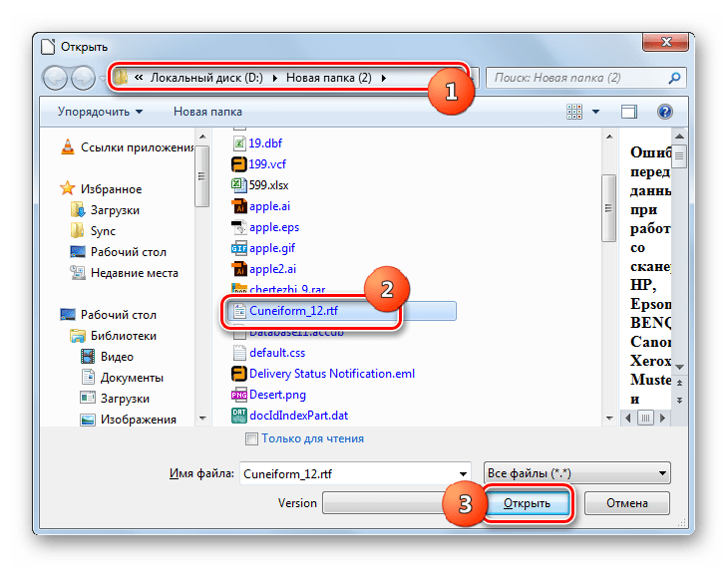Click the file list vertical scrollbar thumb

click(608, 208)
